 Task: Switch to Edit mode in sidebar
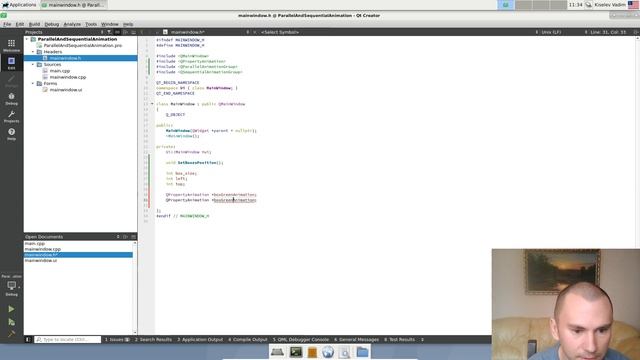click(x=11, y=63)
